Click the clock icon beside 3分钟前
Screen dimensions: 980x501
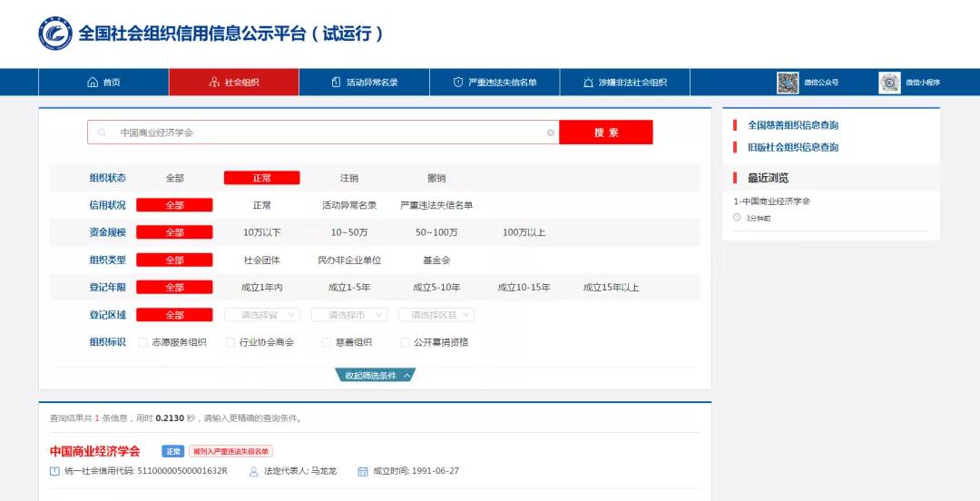tap(737, 218)
